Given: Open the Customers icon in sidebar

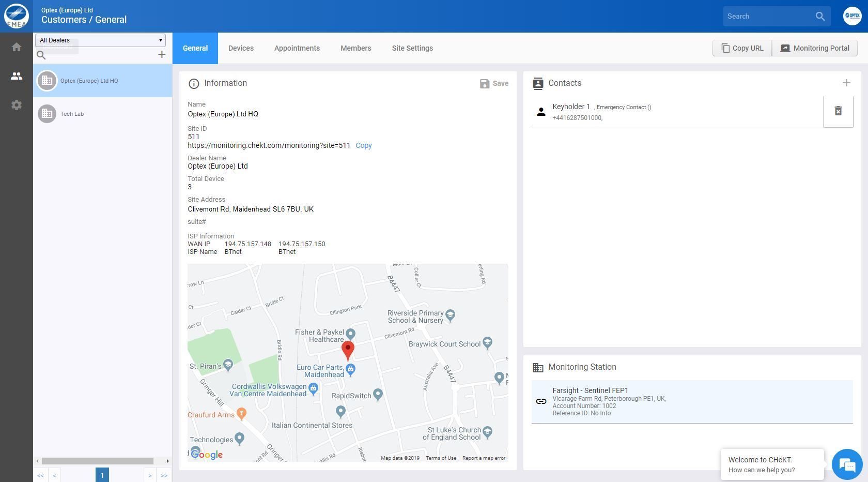Looking at the screenshot, I should 17,76.
